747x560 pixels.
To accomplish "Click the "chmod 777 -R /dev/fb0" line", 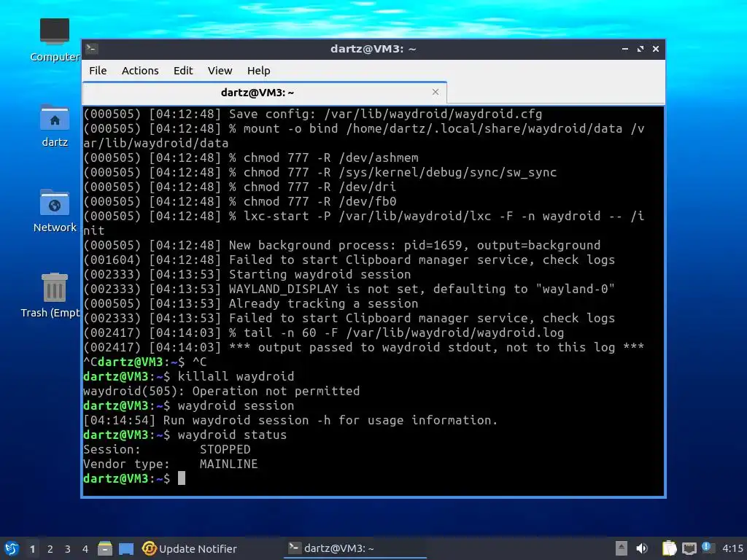I will 239,201.
